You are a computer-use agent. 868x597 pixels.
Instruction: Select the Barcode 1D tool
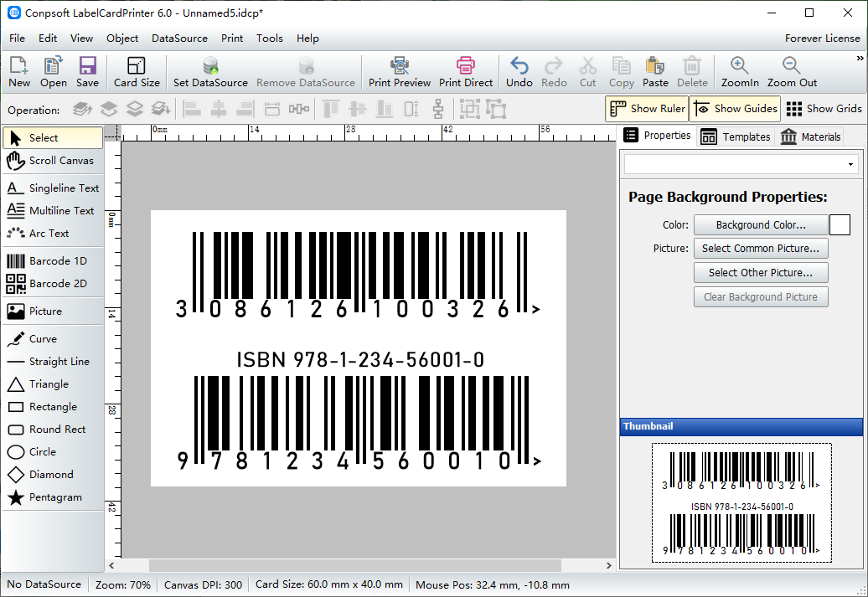(53, 260)
